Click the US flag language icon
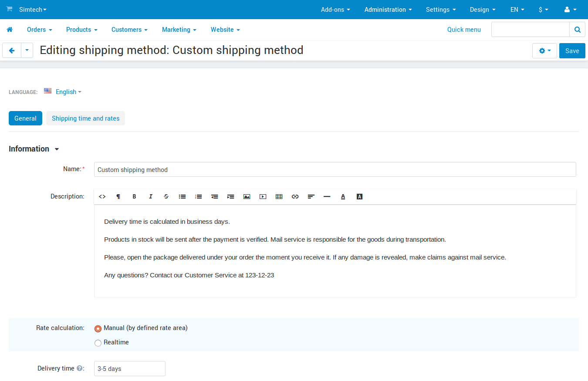The image size is (588, 381). click(48, 91)
